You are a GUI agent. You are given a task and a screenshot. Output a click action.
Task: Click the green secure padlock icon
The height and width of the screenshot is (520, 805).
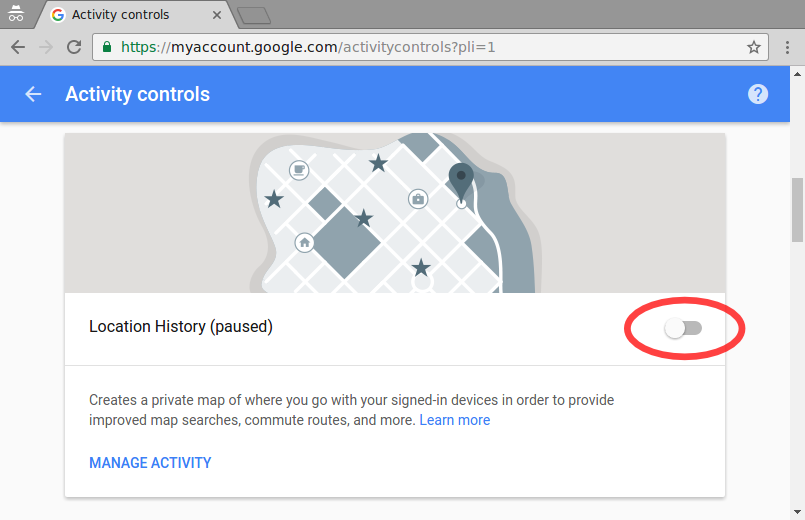pyautogui.click(x=107, y=47)
